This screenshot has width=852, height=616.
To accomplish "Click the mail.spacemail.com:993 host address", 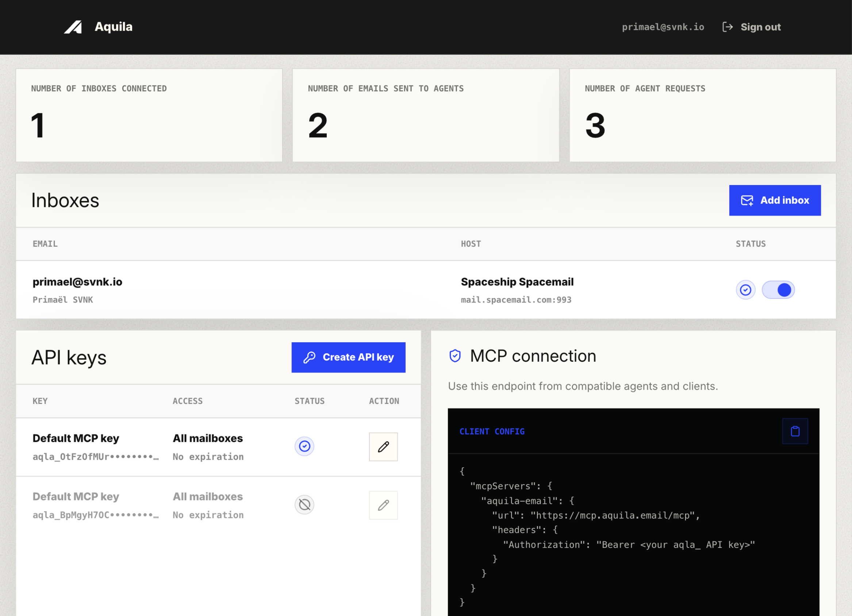I will [x=516, y=300].
